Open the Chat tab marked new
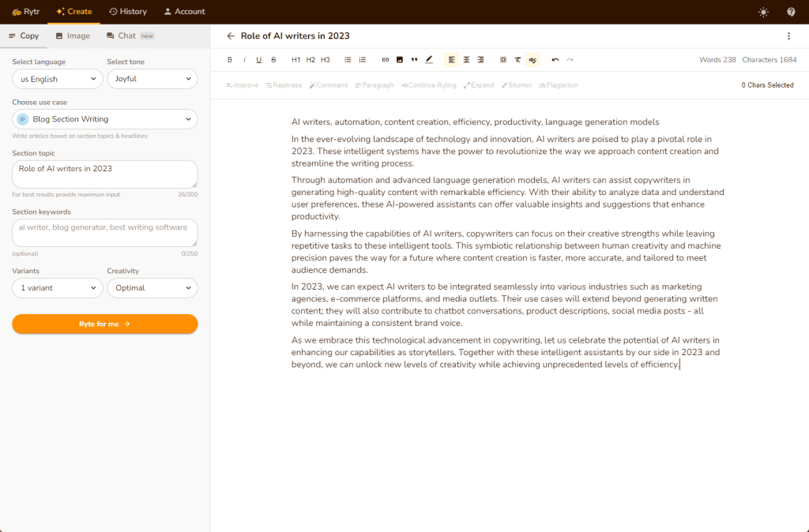 pos(130,36)
